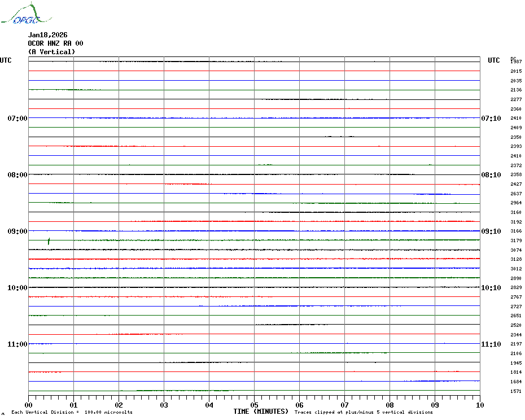Click the 07 minute axis label
Viewport: 525px width, 420px height.
tap(345, 405)
